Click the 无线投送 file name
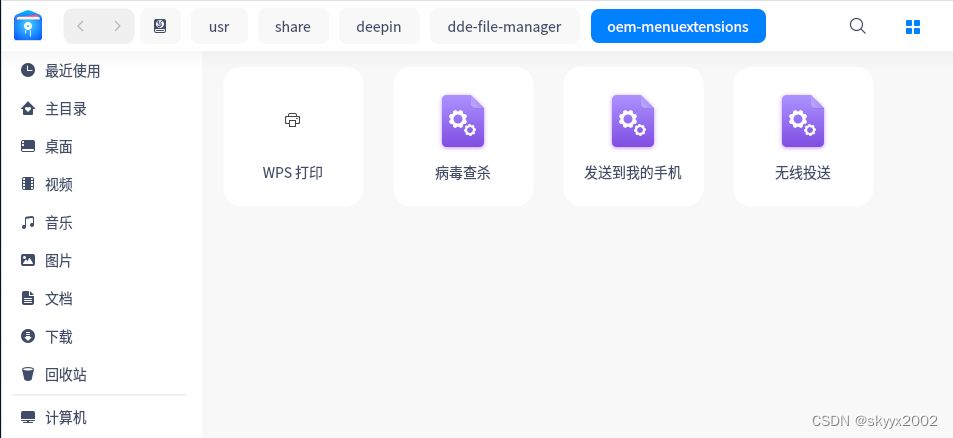 (803, 173)
